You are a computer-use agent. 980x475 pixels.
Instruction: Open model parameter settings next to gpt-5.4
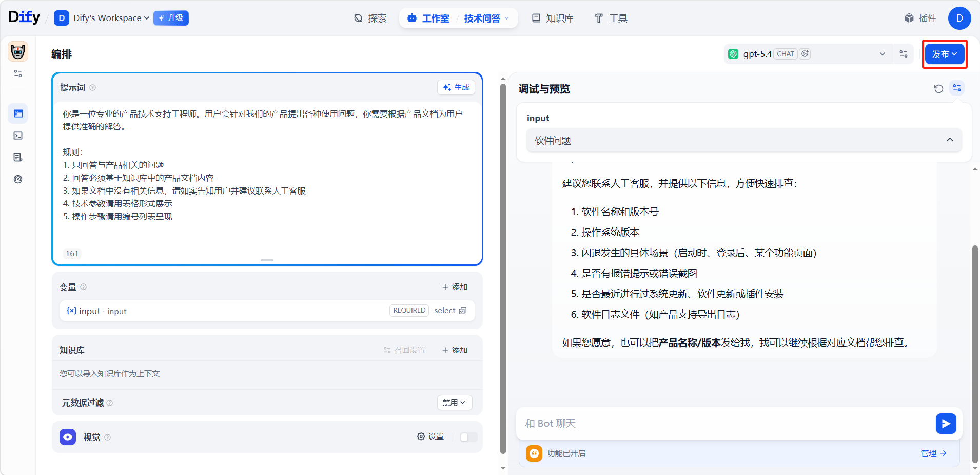pyautogui.click(x=904, y=54)
